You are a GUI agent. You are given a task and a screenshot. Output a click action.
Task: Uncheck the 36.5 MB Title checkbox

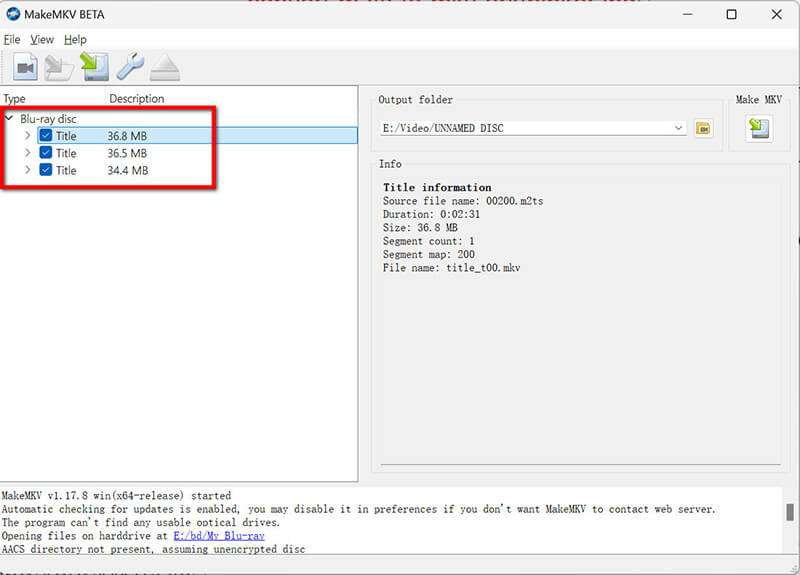pyautogui.click(x=45, y=153)
